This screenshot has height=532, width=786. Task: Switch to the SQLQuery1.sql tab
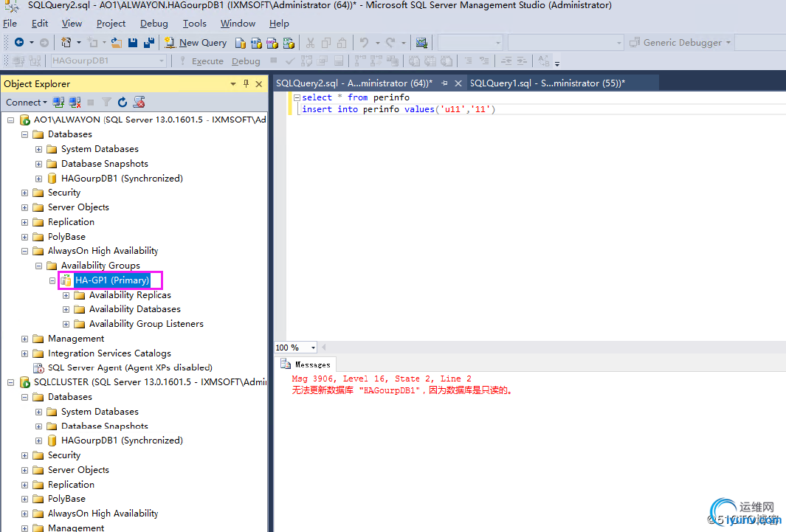click(548, 83)
